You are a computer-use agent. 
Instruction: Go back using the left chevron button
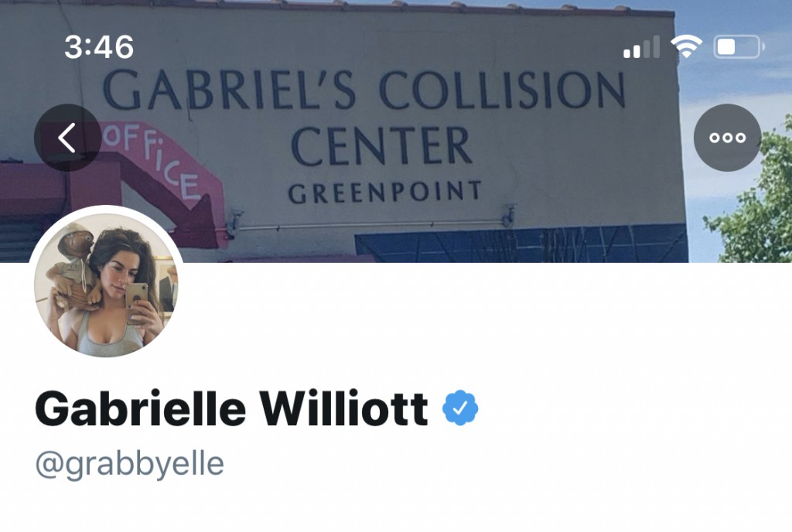pos(68,138)
